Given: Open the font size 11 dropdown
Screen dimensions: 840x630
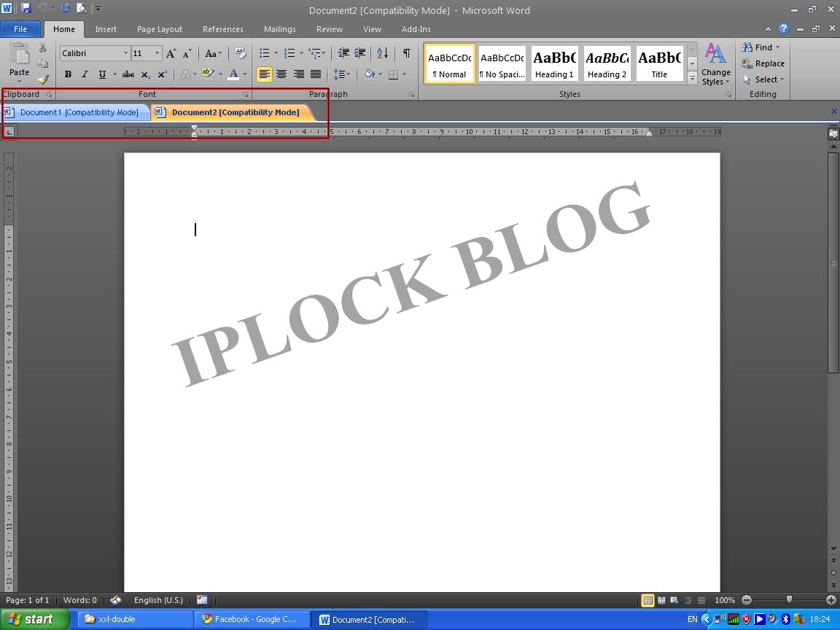Looking at the screenshot, I should [x=157, y=53].
